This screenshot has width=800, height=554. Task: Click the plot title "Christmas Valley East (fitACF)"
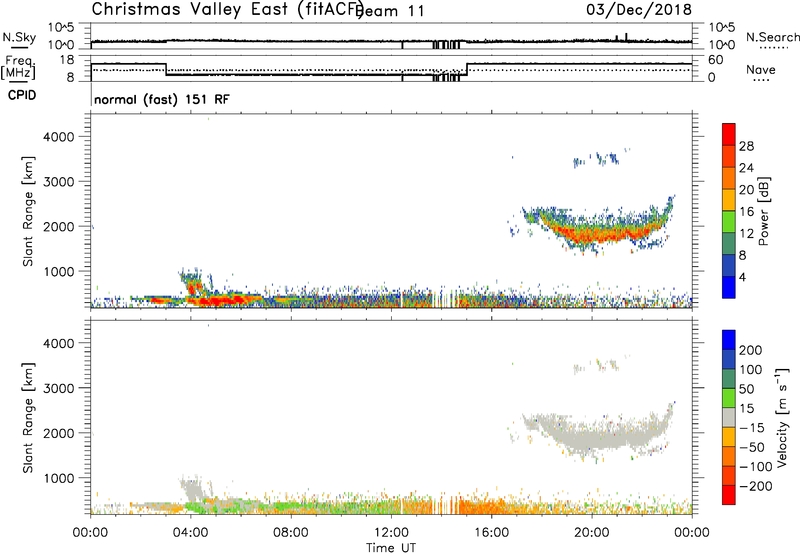pos(228,9)
